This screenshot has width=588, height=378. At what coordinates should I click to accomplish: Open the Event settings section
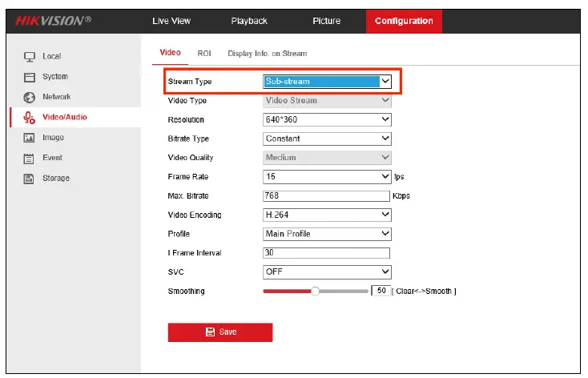click(x=53, y=158)
